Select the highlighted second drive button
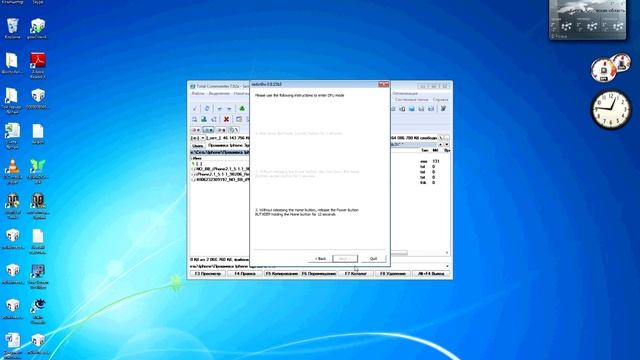This screenshot has width=640, height=360. tap(208, 130)
